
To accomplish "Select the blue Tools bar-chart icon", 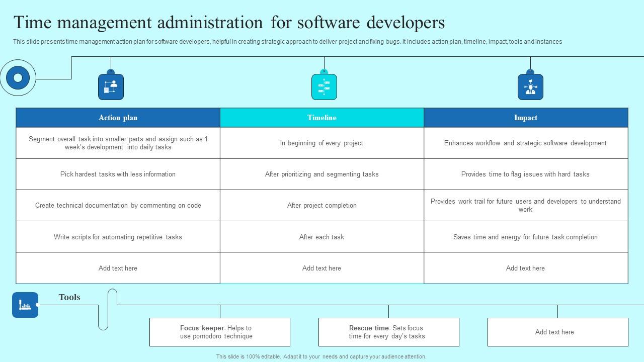I will pyautogui.click(x=24, y=305).
